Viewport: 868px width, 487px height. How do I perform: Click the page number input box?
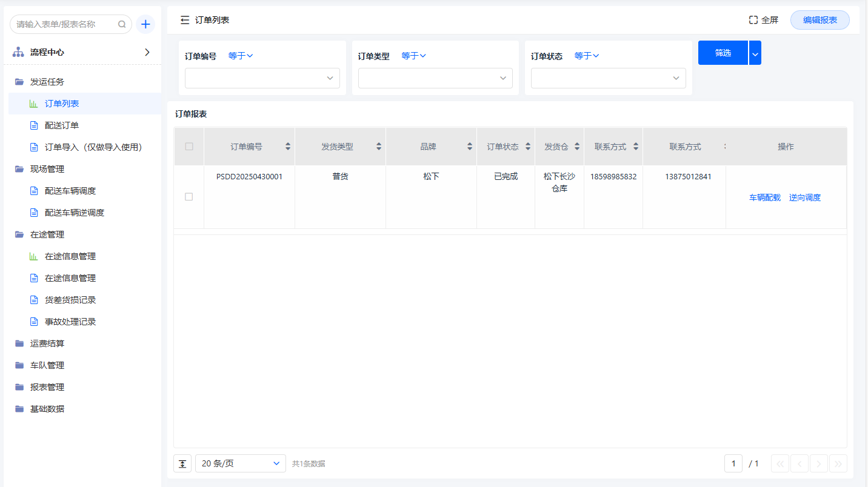tap(733, 463)
